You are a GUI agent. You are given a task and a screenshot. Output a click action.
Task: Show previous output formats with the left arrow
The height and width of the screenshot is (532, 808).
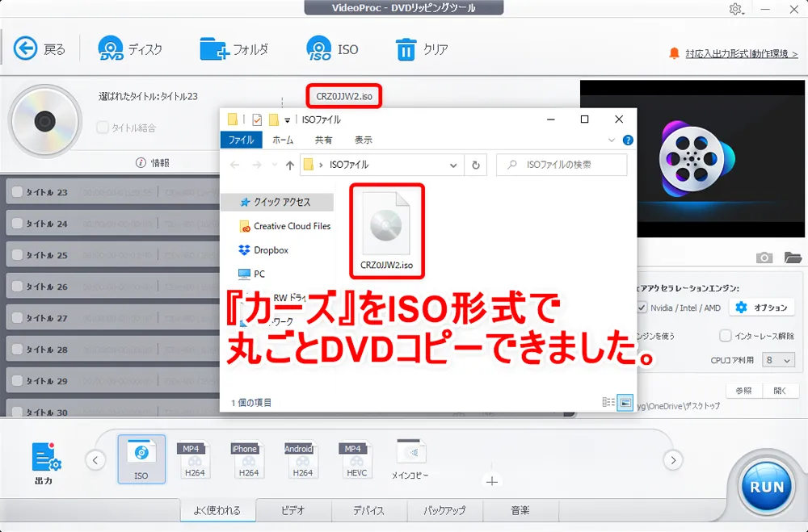click(95, 460)
